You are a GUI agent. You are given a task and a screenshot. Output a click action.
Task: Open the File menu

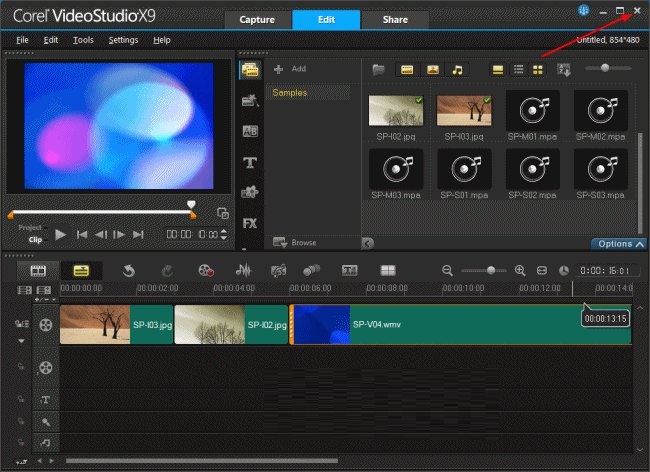22,40
